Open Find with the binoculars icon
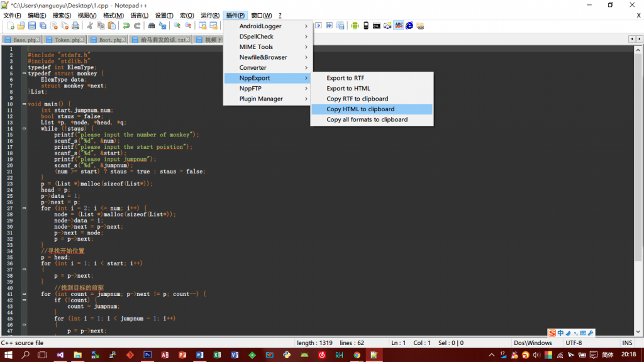The image size is (644, 362). (152, 26)
